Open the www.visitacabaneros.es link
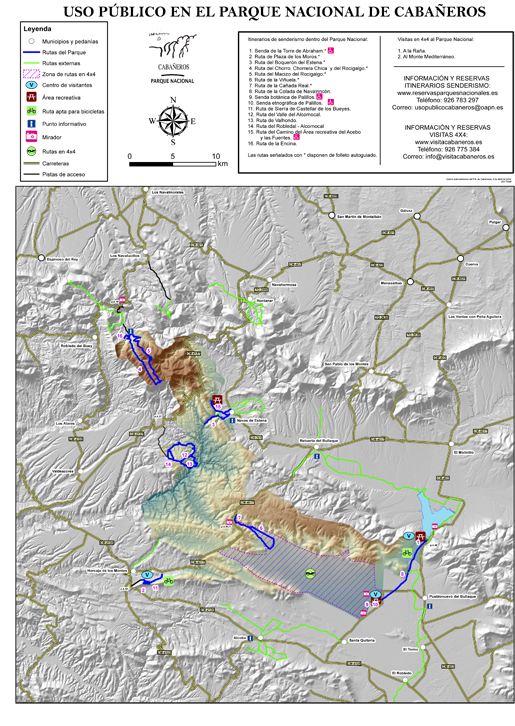Screen dimensions: 515x726 [448, 142]
